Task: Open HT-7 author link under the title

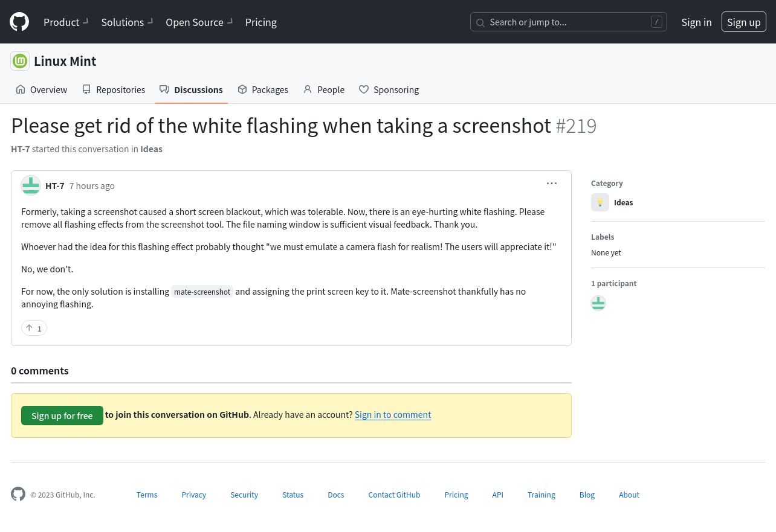Action: [x=21, y=149]
